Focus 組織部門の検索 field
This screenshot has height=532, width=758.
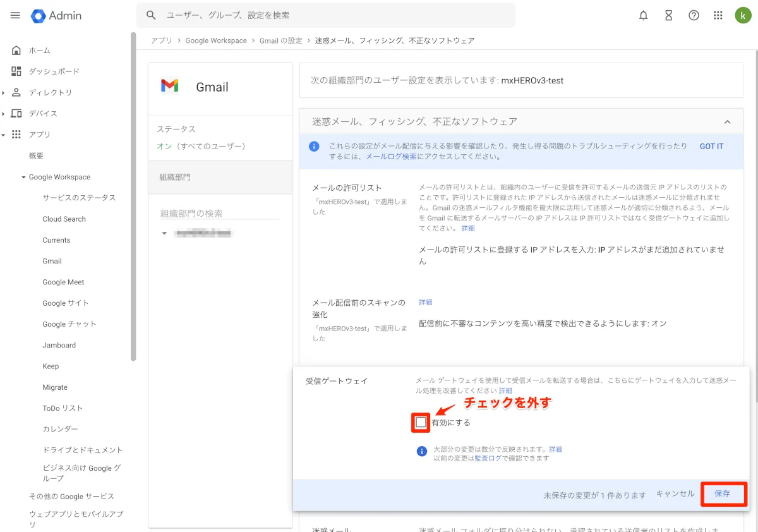click(x=220, y=214)
